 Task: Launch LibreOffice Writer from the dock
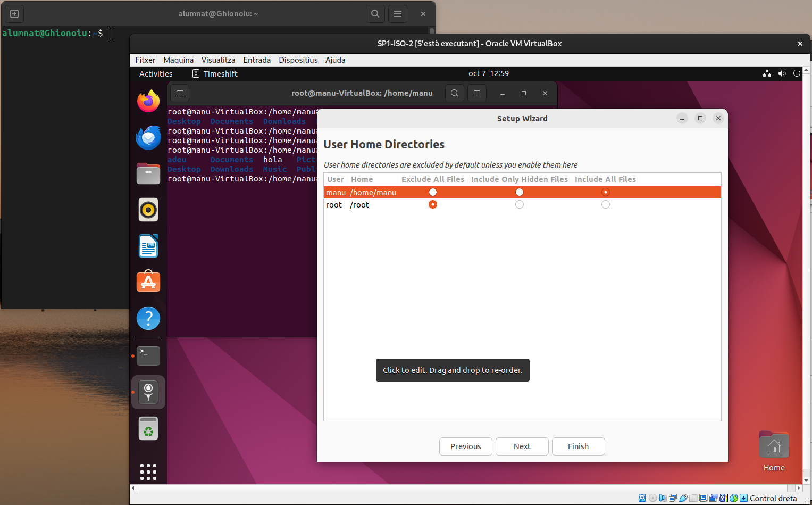(148, 246)
